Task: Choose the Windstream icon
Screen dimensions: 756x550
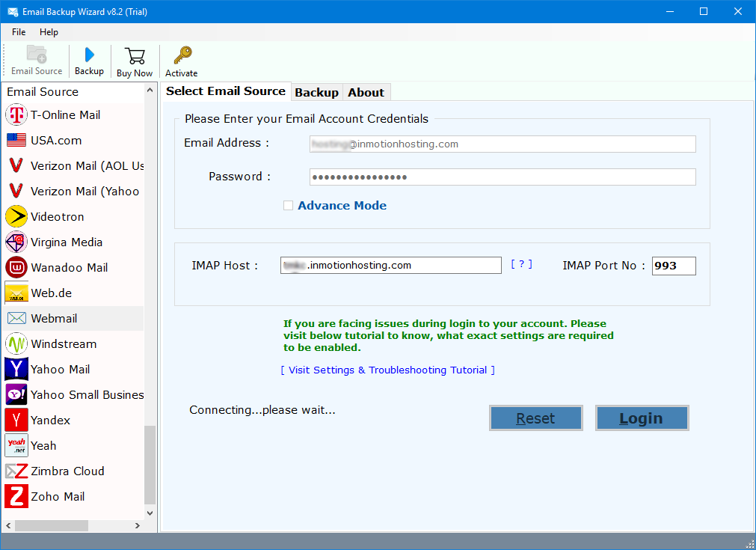Action: tap(16, 344)
